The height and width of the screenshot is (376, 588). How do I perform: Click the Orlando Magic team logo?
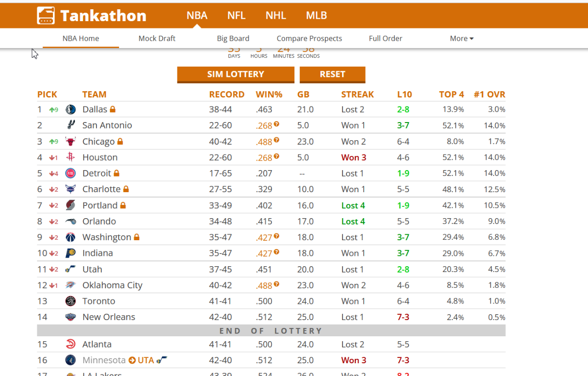(71, 222)
